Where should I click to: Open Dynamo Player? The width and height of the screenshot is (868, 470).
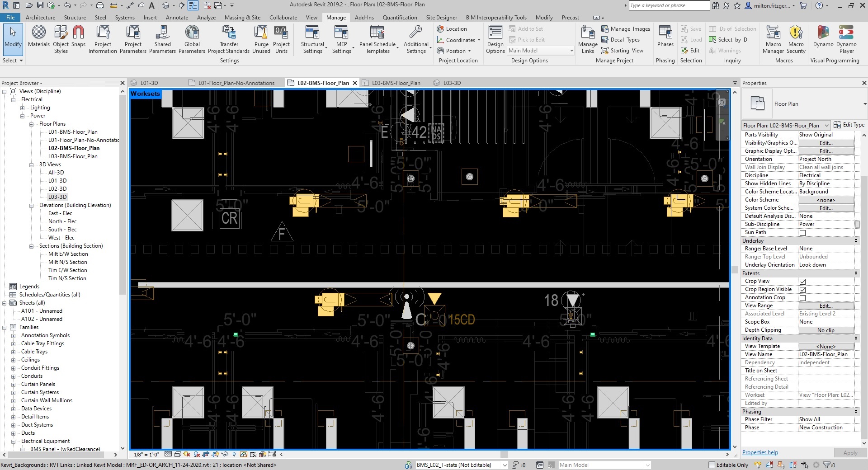click(846, 39)
